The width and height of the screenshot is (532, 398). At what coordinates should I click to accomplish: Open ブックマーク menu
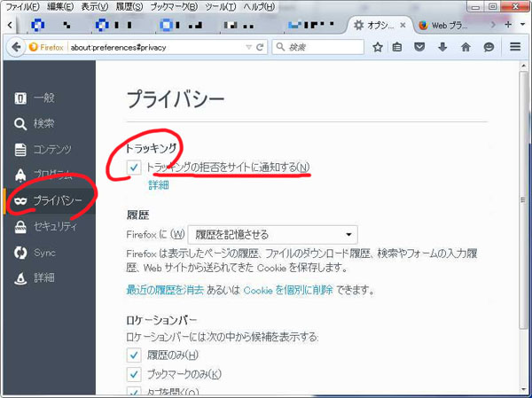(x=174, y=7)
